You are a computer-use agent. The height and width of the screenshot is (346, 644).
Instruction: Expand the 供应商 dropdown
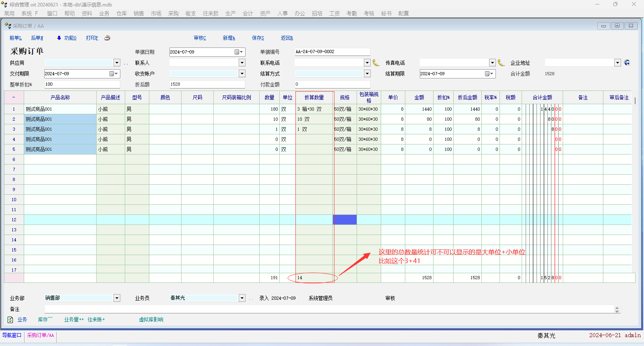click(x=117, y=63)
